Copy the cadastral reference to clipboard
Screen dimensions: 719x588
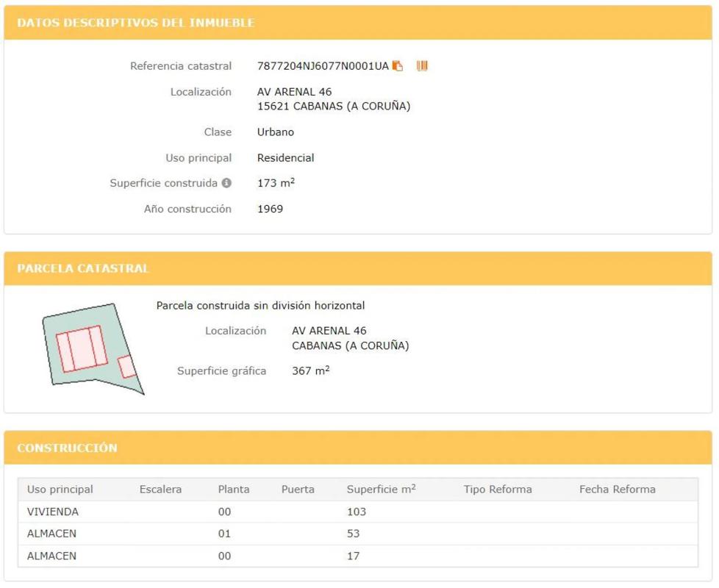[398, 66]
